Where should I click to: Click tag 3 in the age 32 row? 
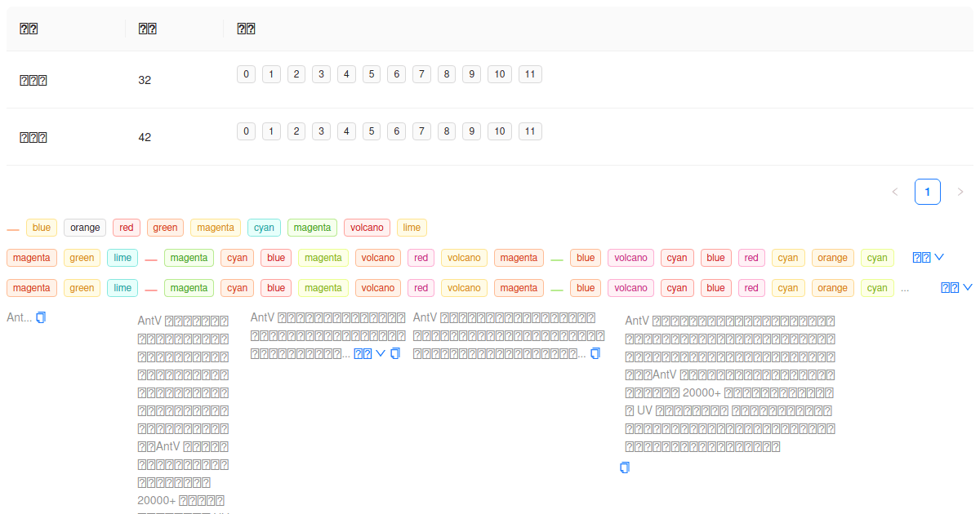coord(322,74)
